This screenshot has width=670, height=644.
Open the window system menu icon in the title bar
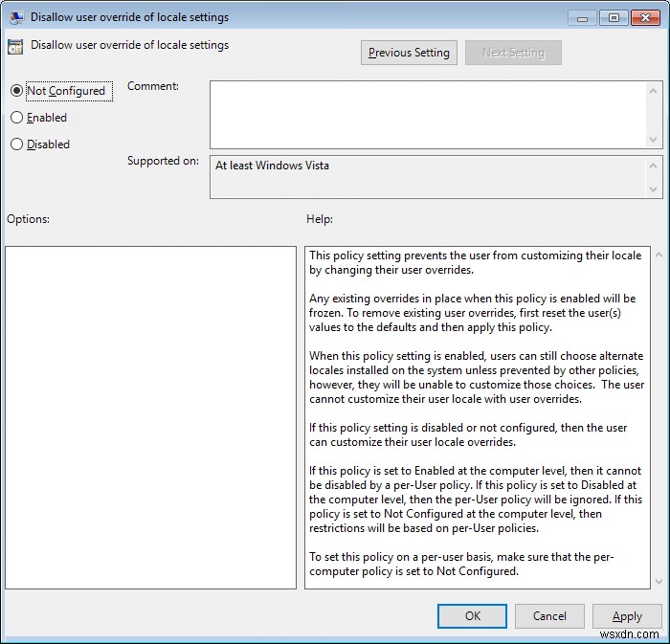coord(16,17)
